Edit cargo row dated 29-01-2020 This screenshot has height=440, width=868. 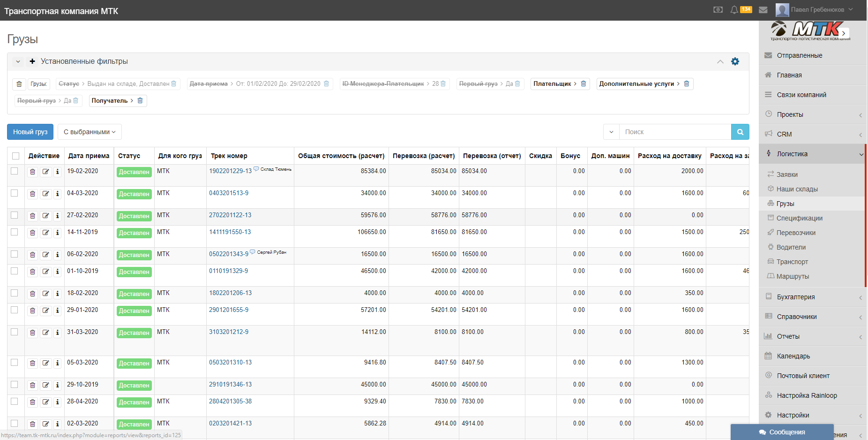pyautogui.click(x=45, y=311)
